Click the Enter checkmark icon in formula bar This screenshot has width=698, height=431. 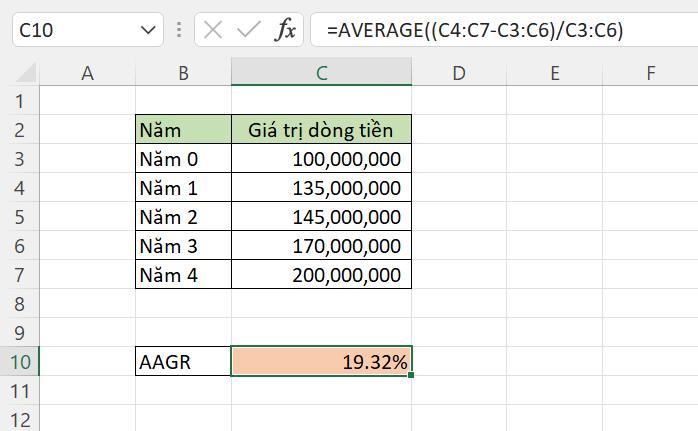(x=249, y=30)
